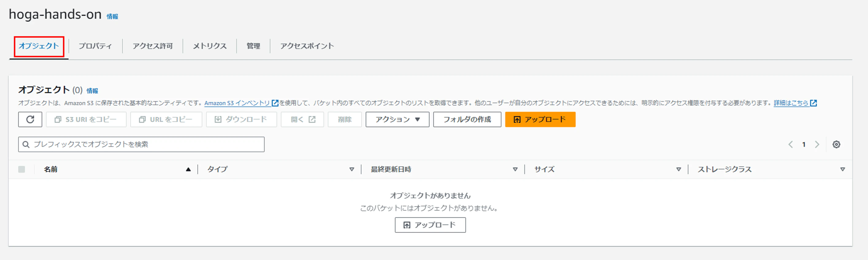Go to next page arrow
The height and width of the screenshot is (260, 868).
tap(817, 144)
